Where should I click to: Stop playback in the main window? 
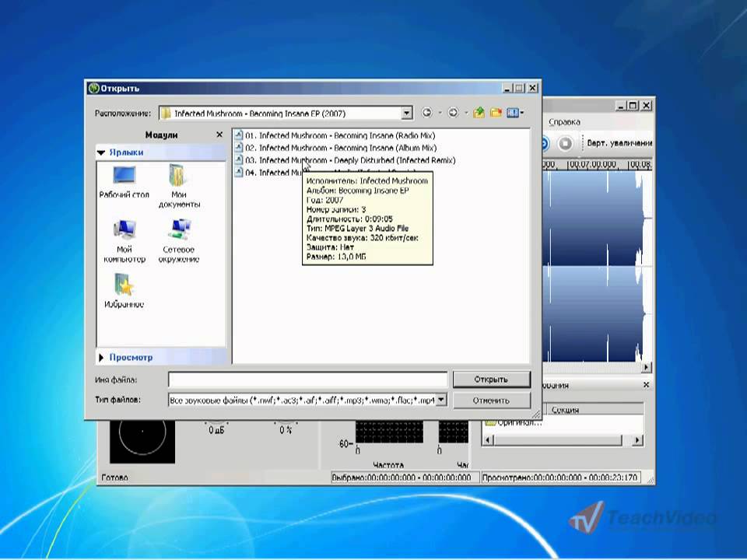tap(565, 143)
